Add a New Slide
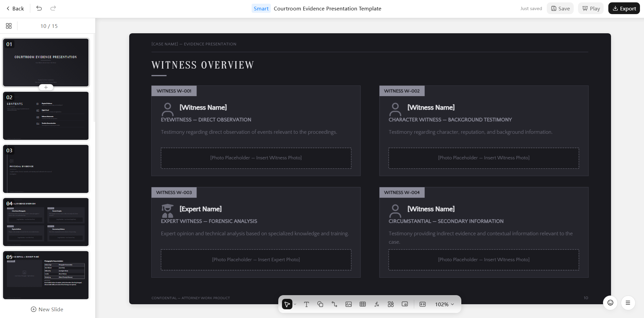The image size is (644, 318). pos(47,309)
